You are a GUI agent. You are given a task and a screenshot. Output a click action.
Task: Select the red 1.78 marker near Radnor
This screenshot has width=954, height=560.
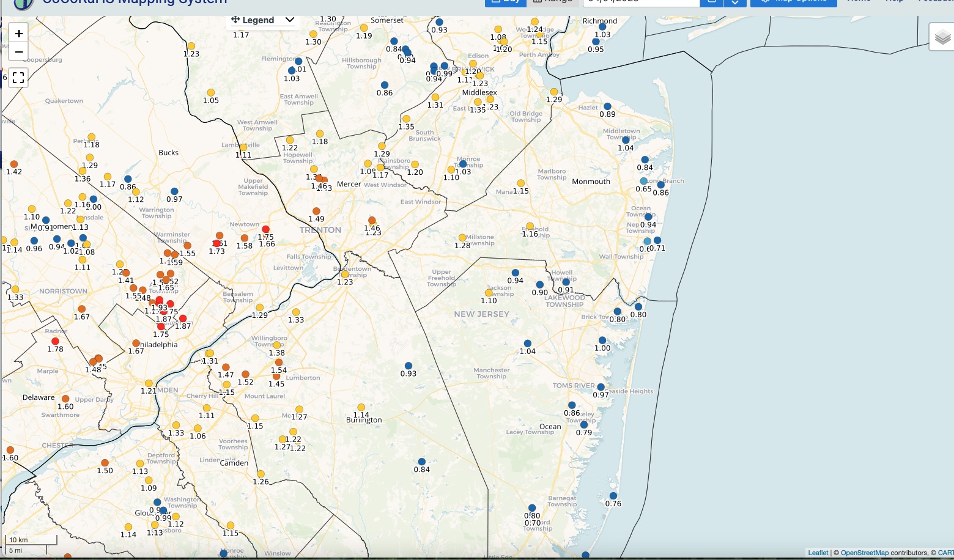click(55, 341)
